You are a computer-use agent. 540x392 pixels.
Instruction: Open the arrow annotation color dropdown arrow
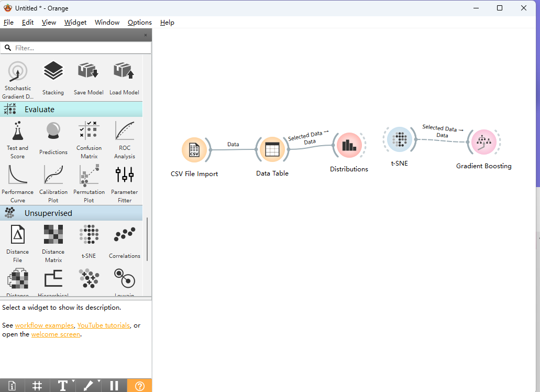click(99, 381)
